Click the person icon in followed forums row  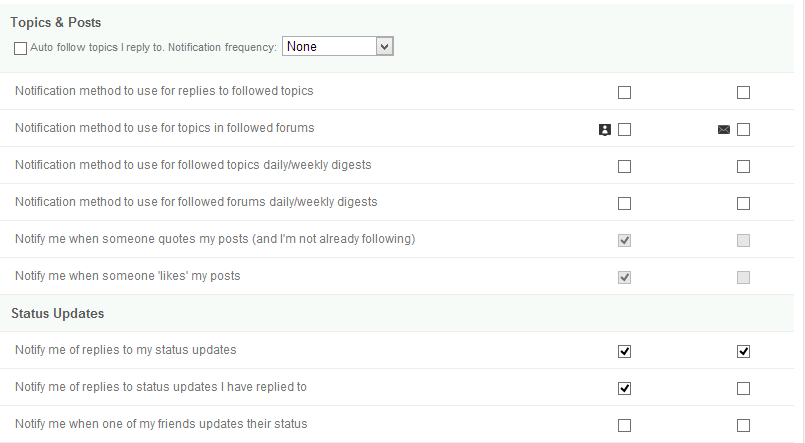[604, 129]
